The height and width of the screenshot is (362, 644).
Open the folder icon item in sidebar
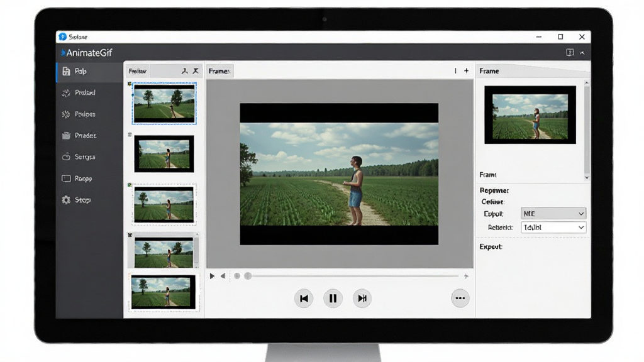point(65,136)
